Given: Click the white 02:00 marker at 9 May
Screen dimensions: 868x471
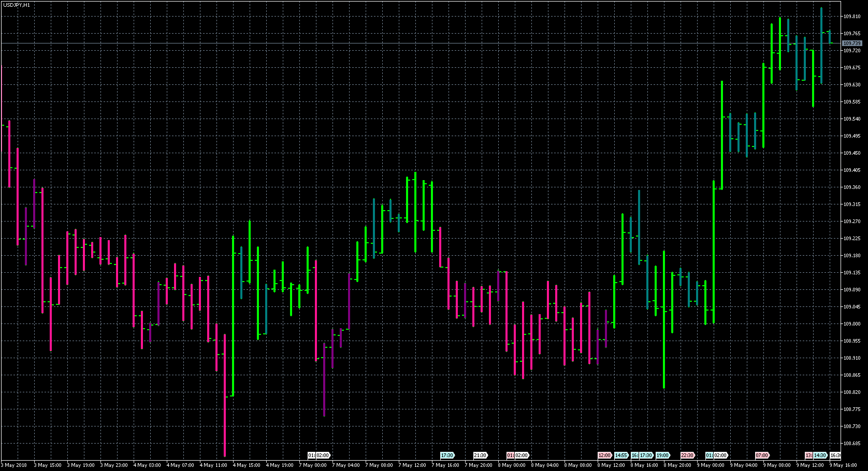Looking at the screenshot, I should click(720, 455).
